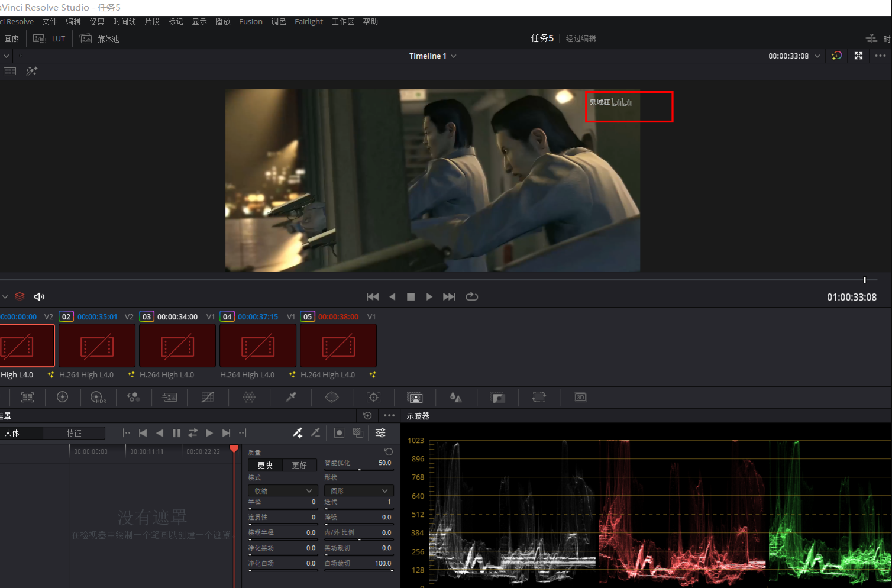This screenshot has width=892, height=588.
Task: Open the 形状 dropdown showing 圆形
Action: (358, 491)
